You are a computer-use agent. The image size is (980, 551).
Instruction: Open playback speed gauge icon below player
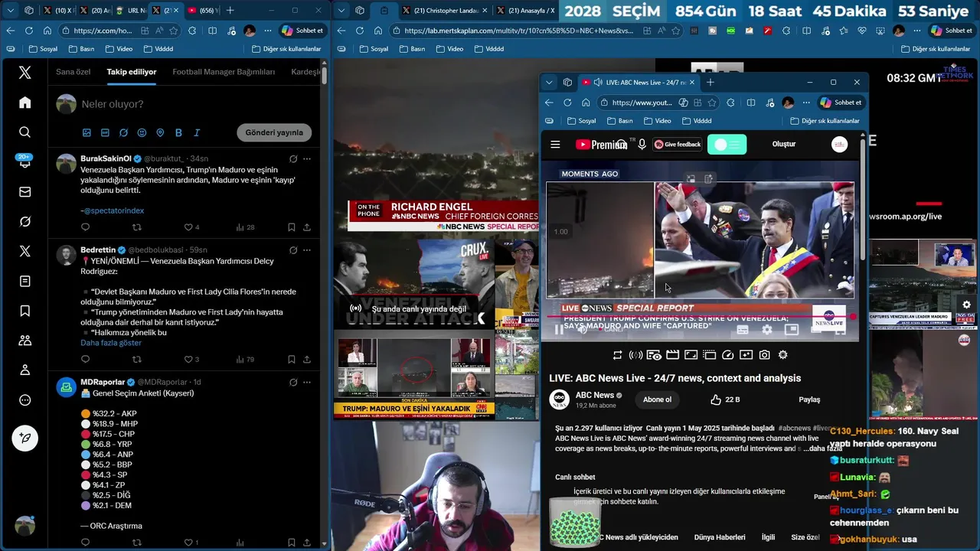[727, 355]
